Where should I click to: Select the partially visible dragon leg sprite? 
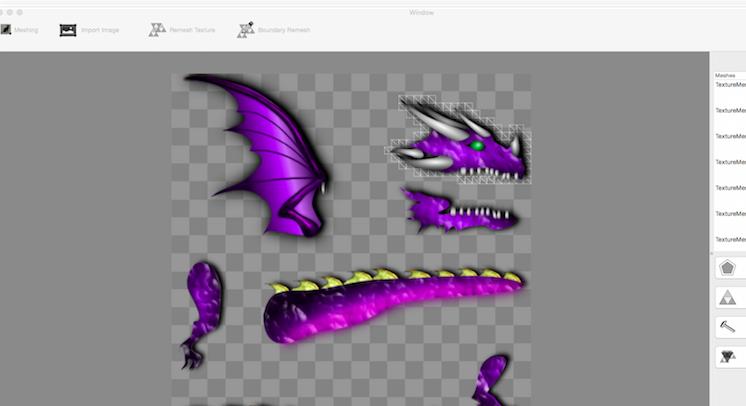(492, 378)
